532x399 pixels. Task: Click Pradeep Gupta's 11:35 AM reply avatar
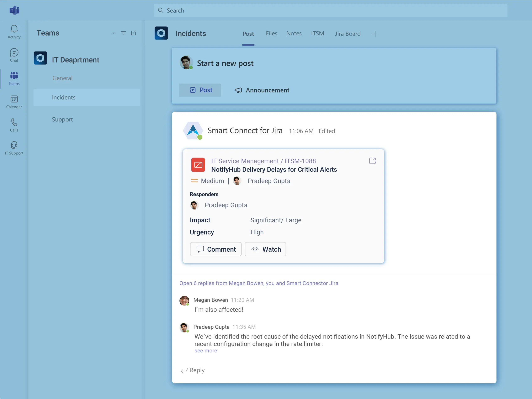[184, 328]
